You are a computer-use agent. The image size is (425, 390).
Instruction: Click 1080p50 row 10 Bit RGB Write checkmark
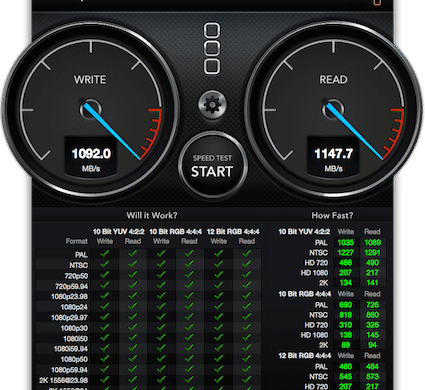(161, 359)
